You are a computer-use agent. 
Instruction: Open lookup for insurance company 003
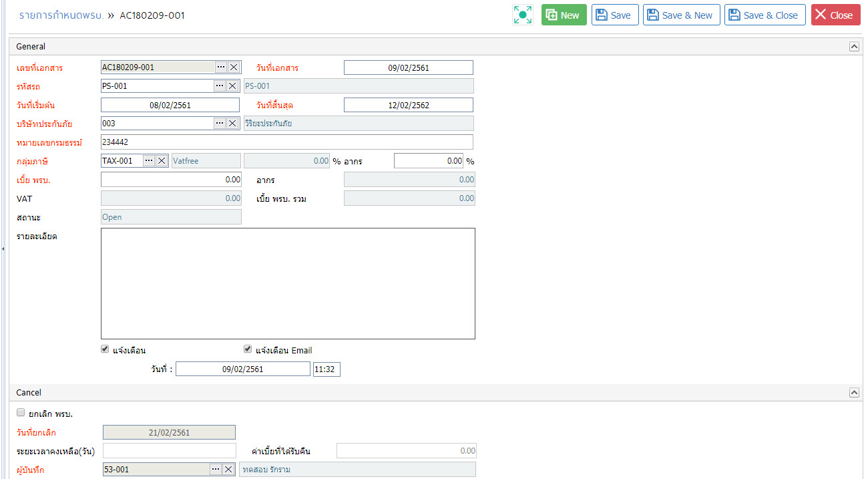click(x=220, y=123)
